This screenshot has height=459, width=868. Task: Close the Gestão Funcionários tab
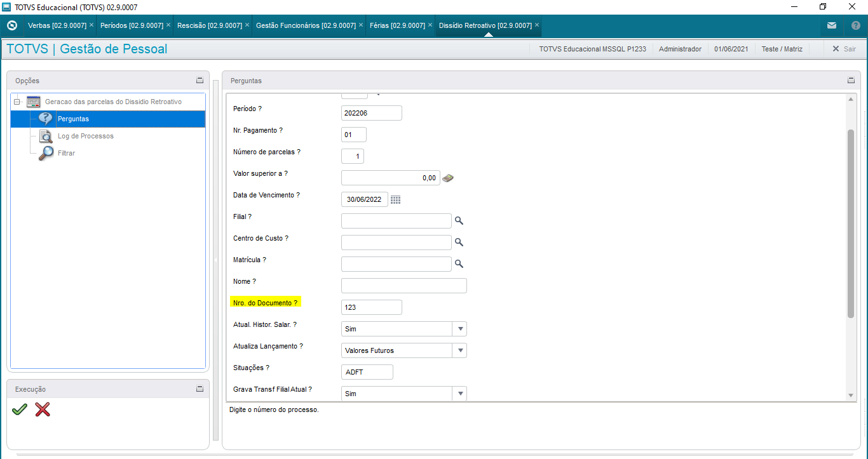tap(361, 25)
